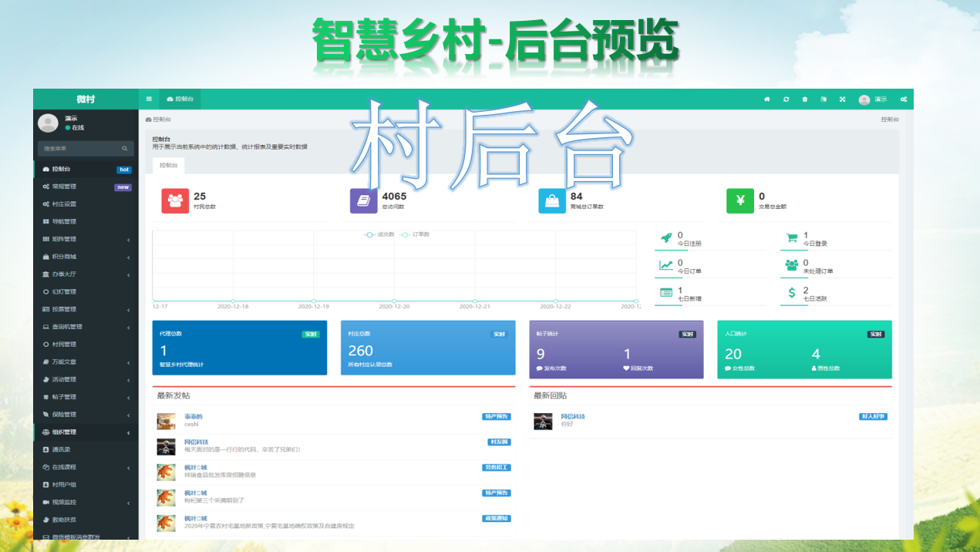Toggle the sidebar with the hamburger icon
Viewport: 980px width, 552px height.
click(149, 99)
